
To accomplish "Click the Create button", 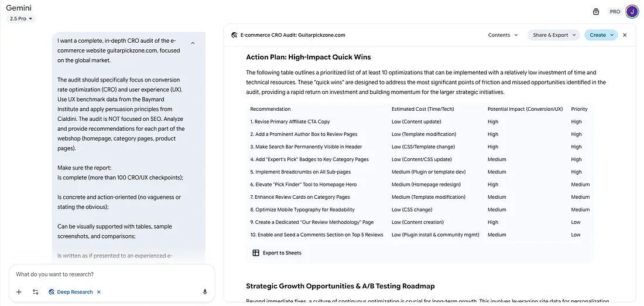I will tap(601, 35).
